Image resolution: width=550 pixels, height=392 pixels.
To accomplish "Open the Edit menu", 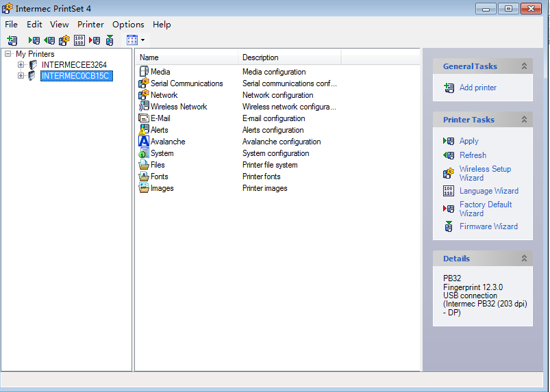I will coord(34,25).
